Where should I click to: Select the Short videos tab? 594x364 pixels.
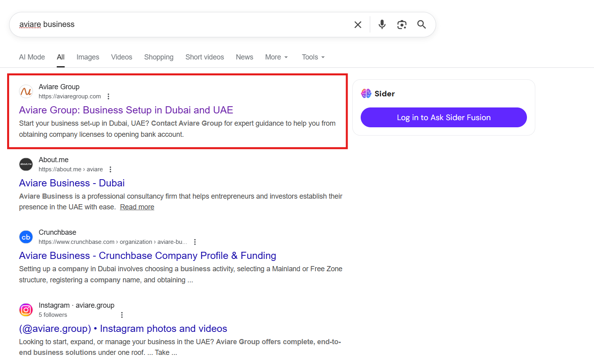pos(204,57)
